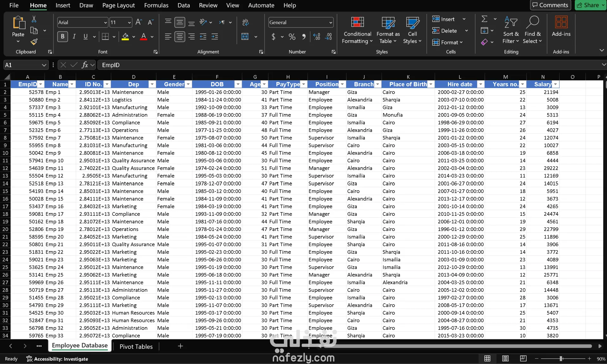Viewport: 607px width, 364px height.
Task: Open the font size dropdown
Action: pos(129,22)
